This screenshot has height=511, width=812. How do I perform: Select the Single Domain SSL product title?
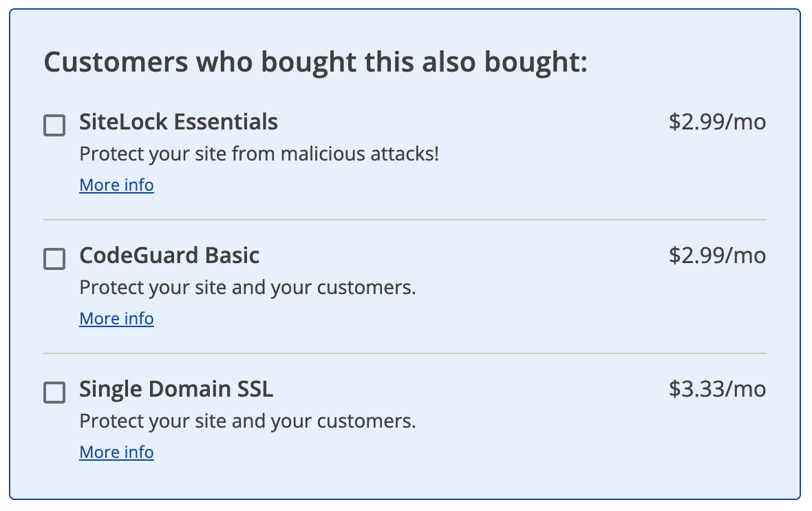click(176, 389)
